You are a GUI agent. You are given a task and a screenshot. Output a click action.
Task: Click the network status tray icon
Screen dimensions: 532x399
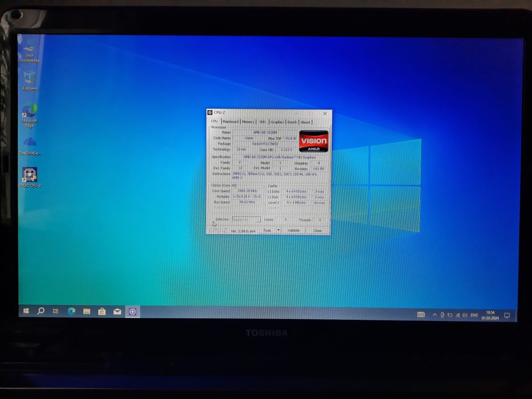458,315
